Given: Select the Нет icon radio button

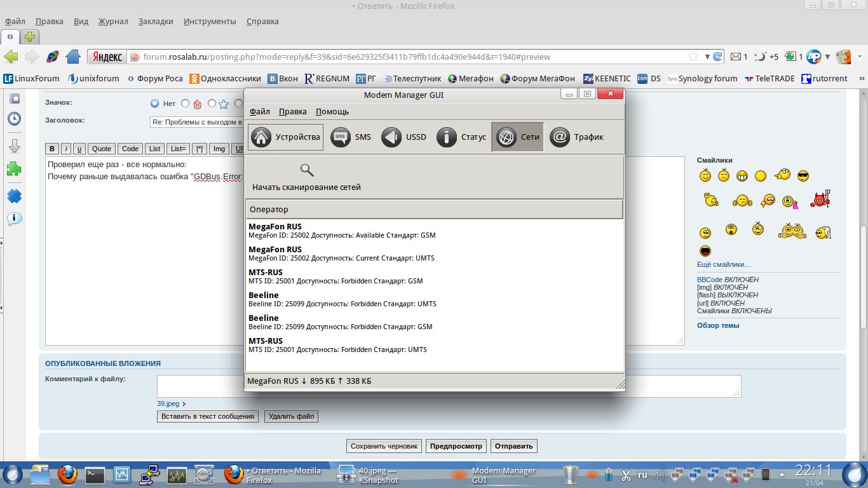Looking at the screenshot, I should 154,103.
